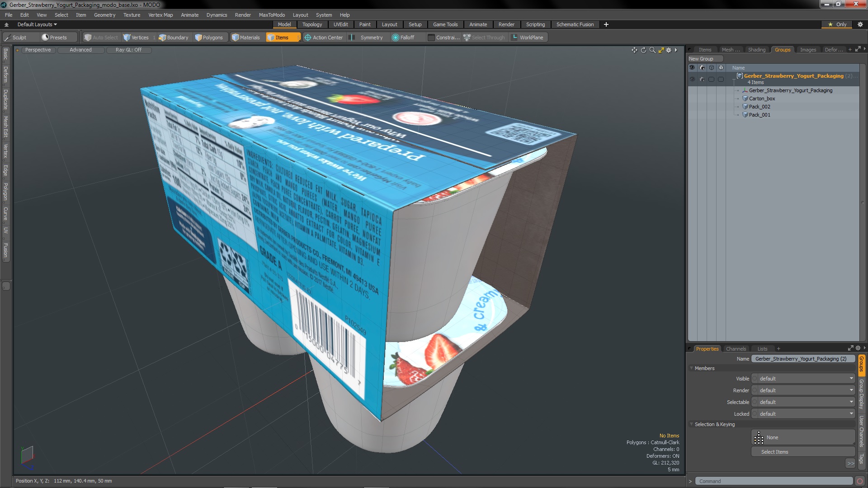Open the Locked default dropdown

pyautogui.click(x=807, y=414)
